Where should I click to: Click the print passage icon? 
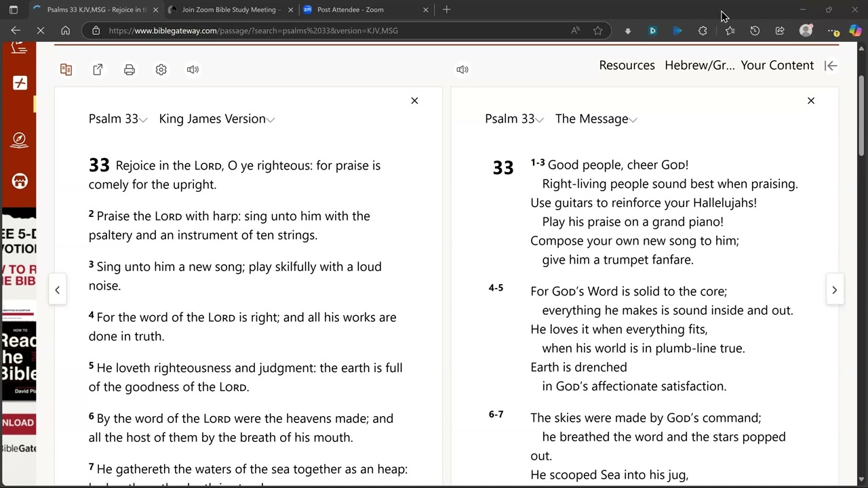(x=130, y=70)
